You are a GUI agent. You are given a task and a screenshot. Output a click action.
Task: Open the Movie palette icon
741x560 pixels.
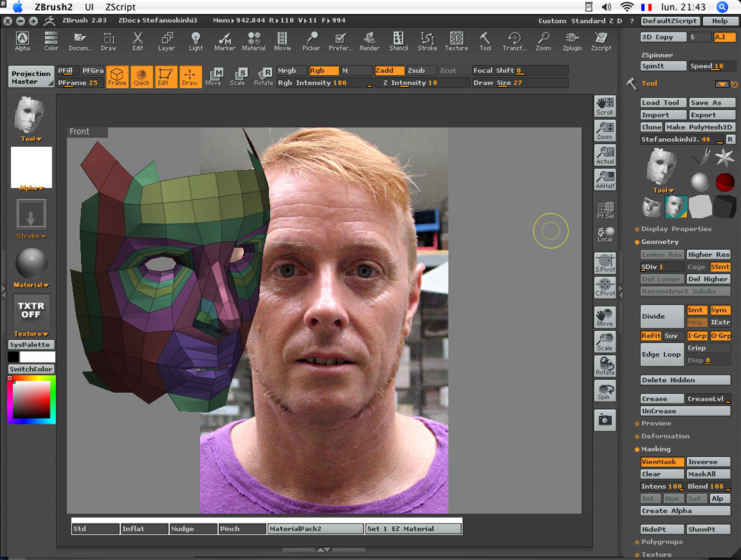(x=283, y=41)
